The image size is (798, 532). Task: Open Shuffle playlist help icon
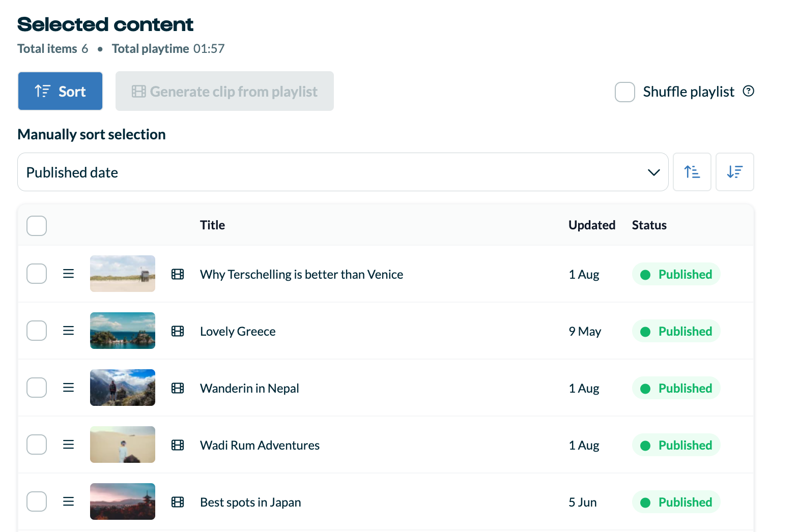point(748,91)
